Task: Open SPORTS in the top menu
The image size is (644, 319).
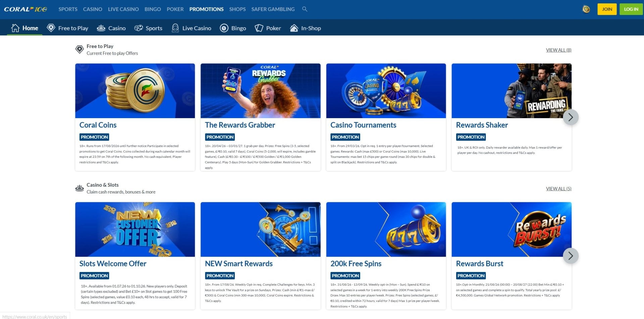Action: tap(68, 9)
